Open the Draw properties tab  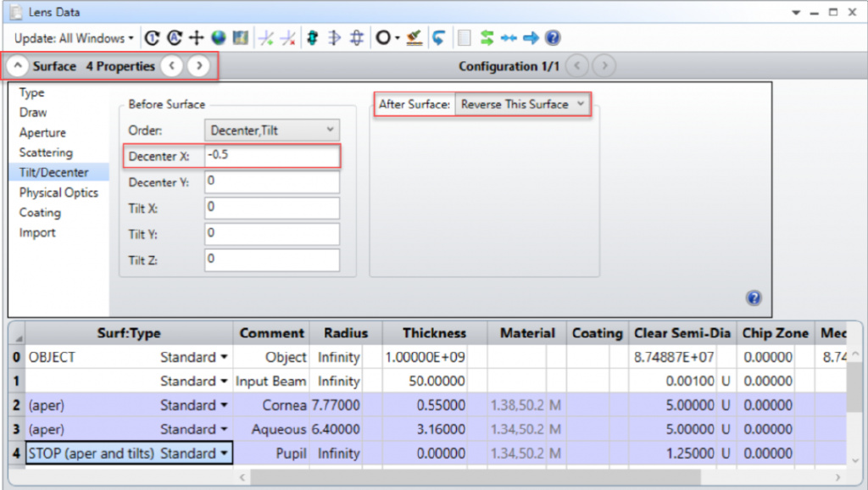pyautogui.click(x=33, y=113)
